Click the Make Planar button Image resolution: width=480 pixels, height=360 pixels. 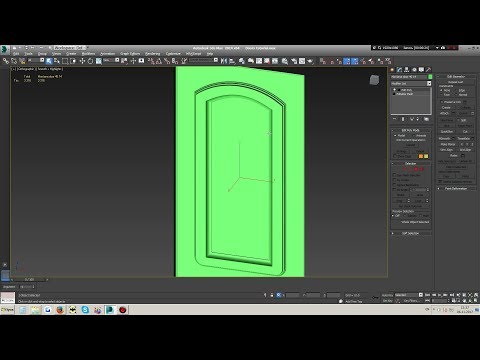(x=448, y=144)
